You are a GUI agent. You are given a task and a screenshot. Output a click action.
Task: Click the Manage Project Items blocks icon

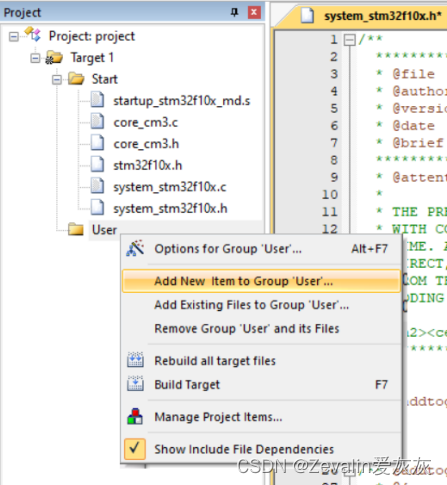pos(135,416)
